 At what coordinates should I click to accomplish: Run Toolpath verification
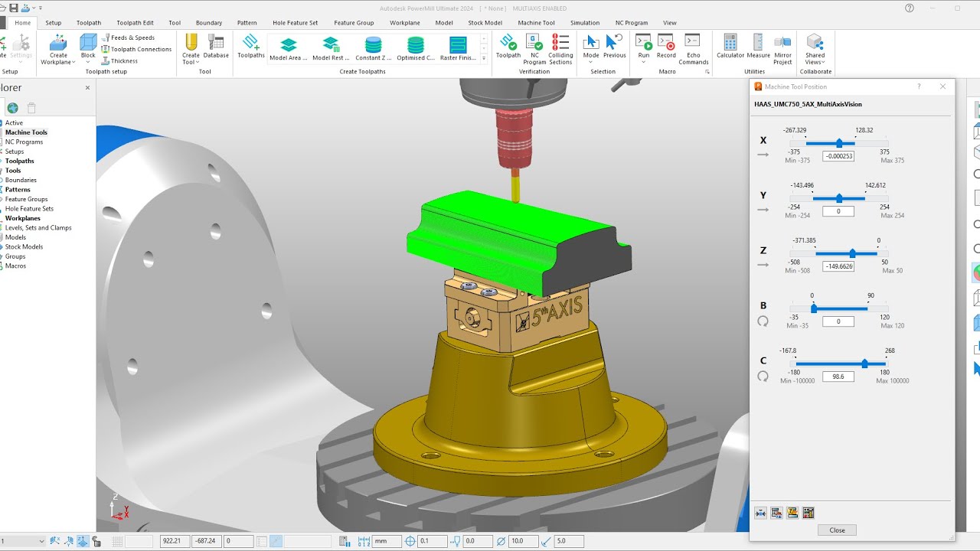click(x=508, y=46)
